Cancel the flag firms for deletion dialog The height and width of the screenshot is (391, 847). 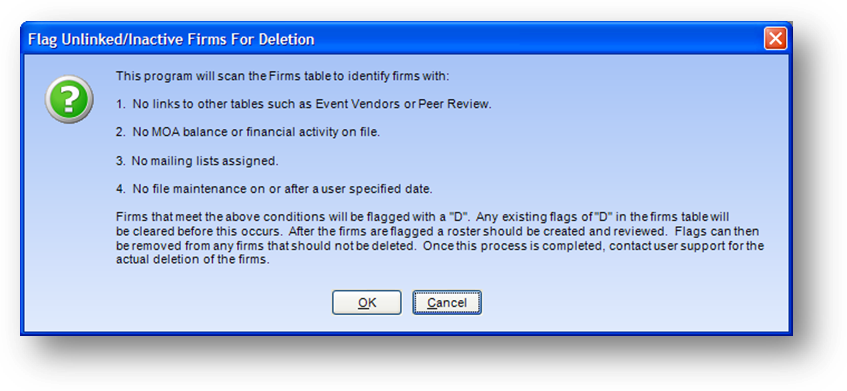tap(447, 302)
